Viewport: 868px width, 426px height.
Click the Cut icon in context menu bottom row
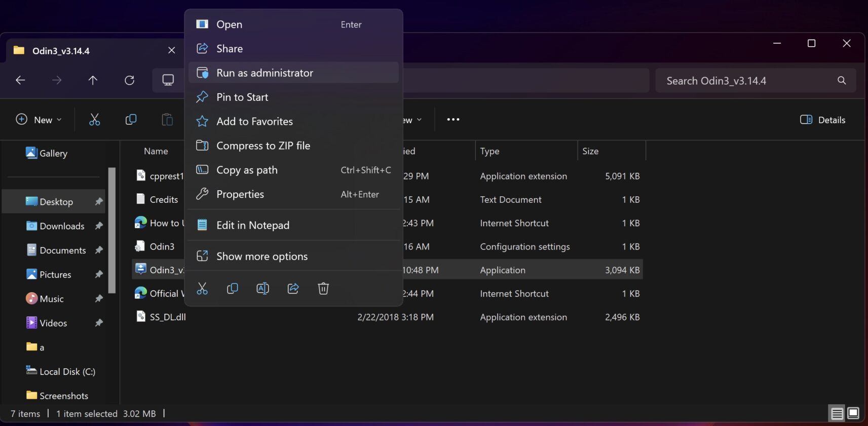coord(202,289)
